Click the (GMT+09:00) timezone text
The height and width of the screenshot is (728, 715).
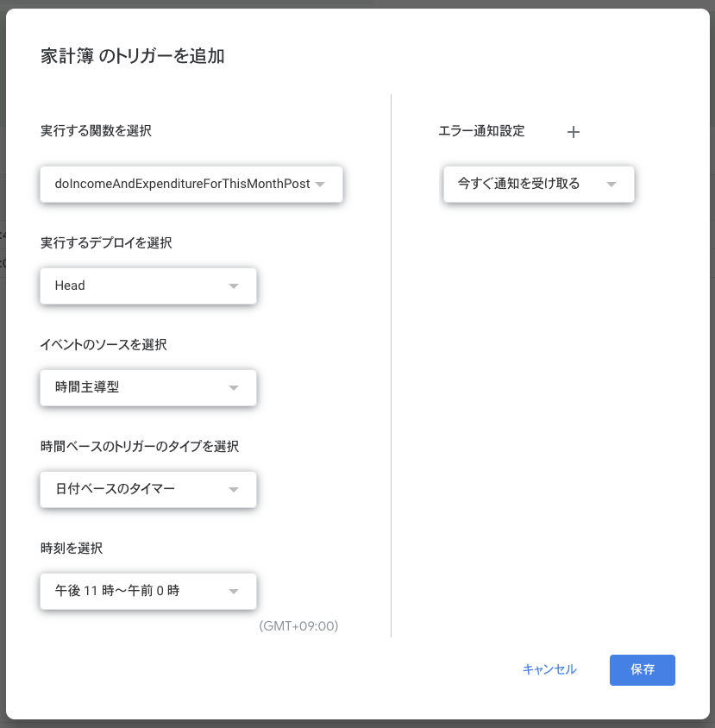pyautogui.click(x=298, y=626)
